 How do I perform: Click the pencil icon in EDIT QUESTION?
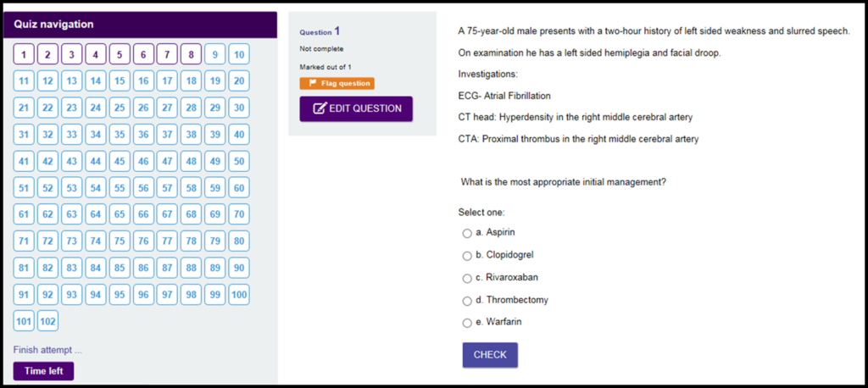pyautogui.click(x=320, y=108)
